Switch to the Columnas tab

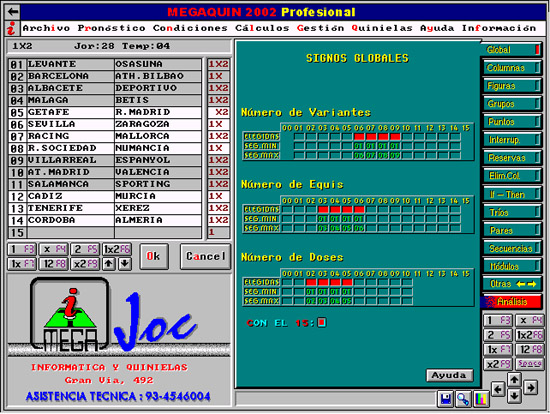(512, 68)
